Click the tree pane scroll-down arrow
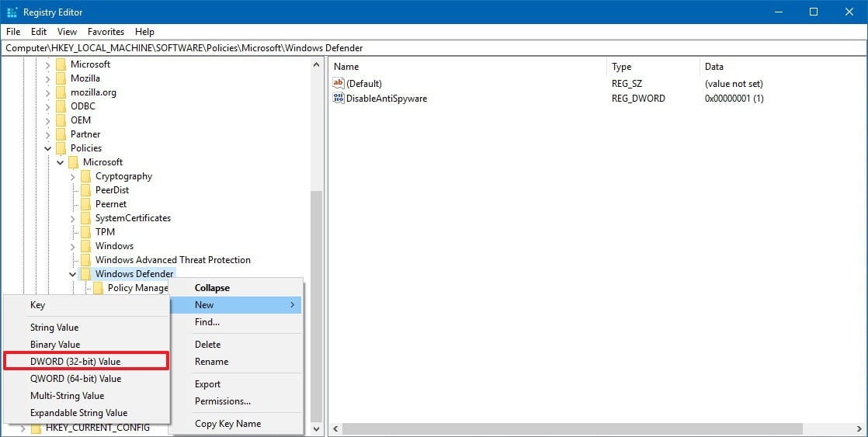Screen dimensions: 868x437 point(316,428)
